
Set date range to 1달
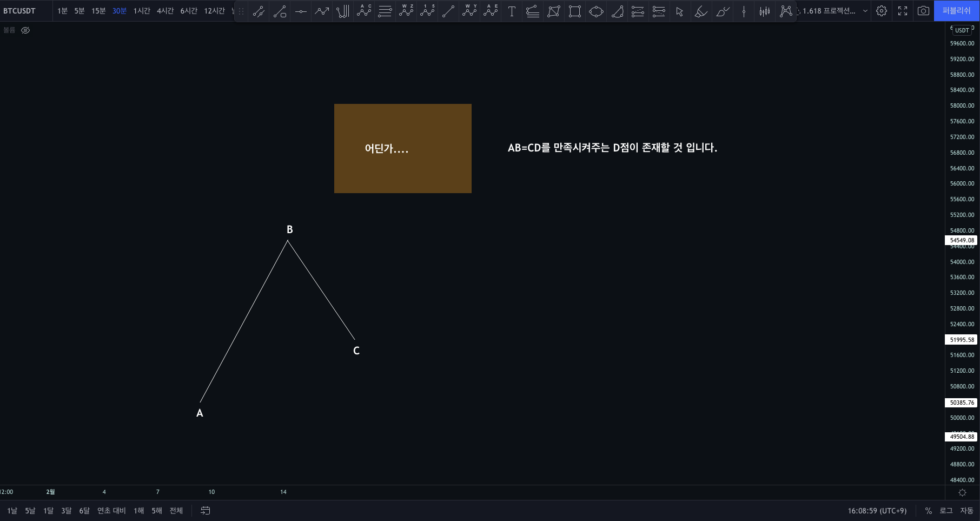[x=48, y=511]
